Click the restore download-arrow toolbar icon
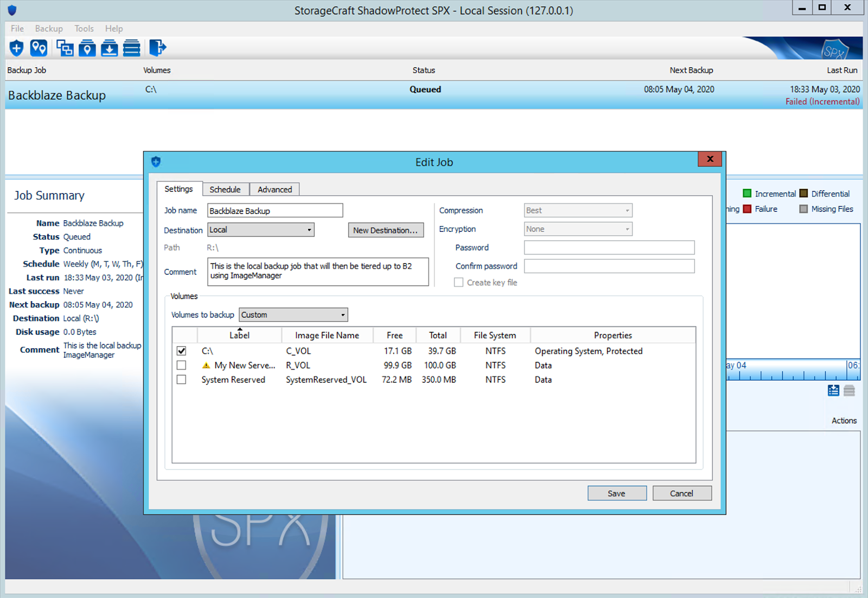Viewport: 868px width, 598px height. (x=110, y=48)
